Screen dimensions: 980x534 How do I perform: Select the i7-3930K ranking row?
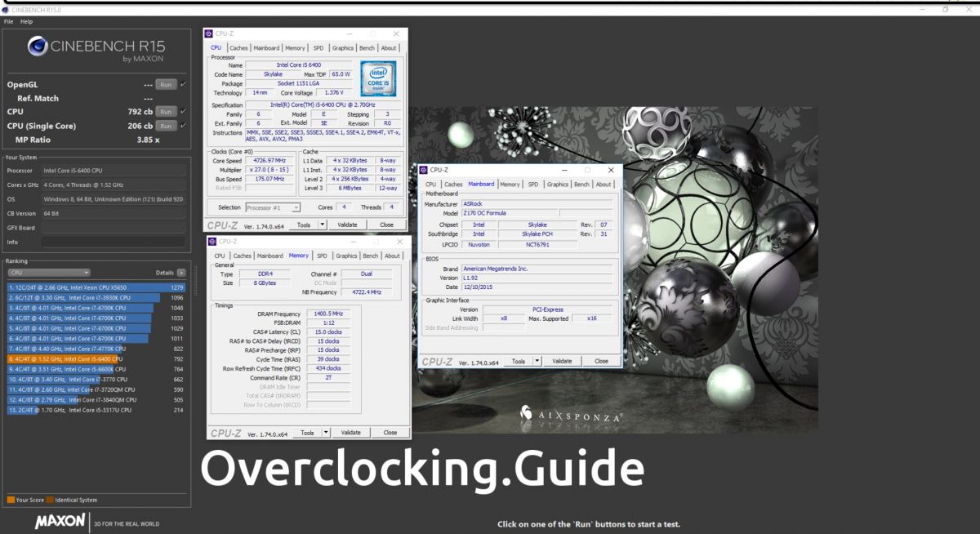(96, 298)
